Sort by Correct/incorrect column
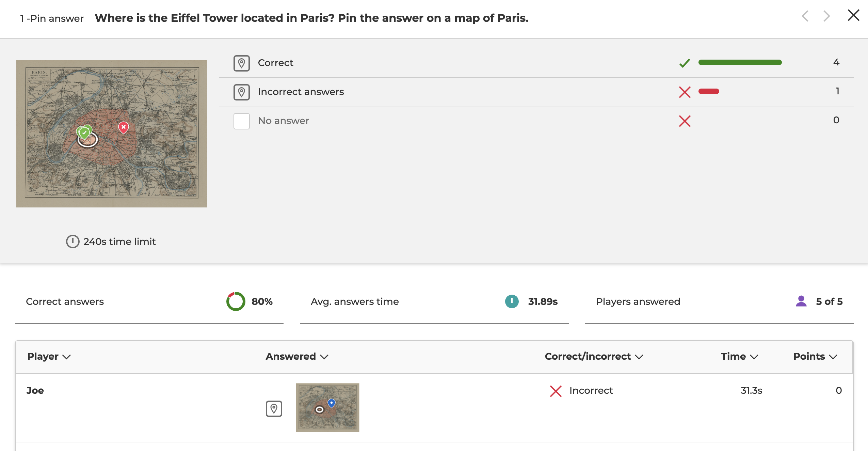868x451 pixels. point(594,356)
